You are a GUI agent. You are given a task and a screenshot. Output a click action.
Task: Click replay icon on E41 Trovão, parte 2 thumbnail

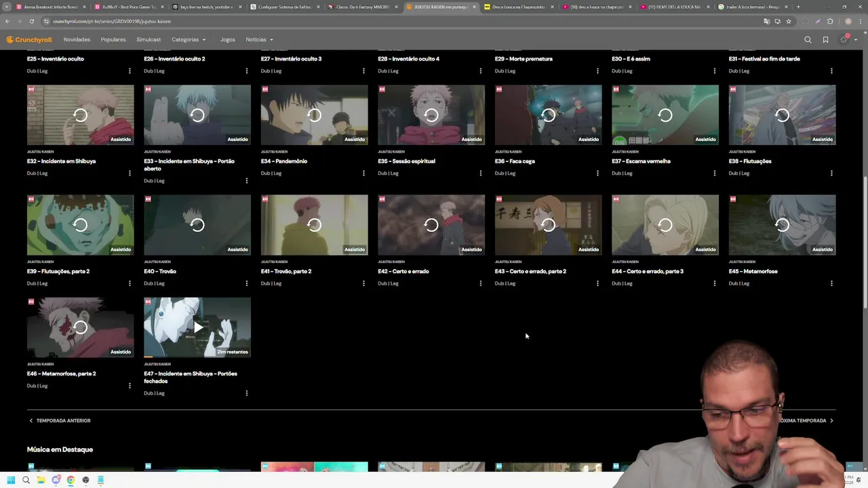point(314,225)
